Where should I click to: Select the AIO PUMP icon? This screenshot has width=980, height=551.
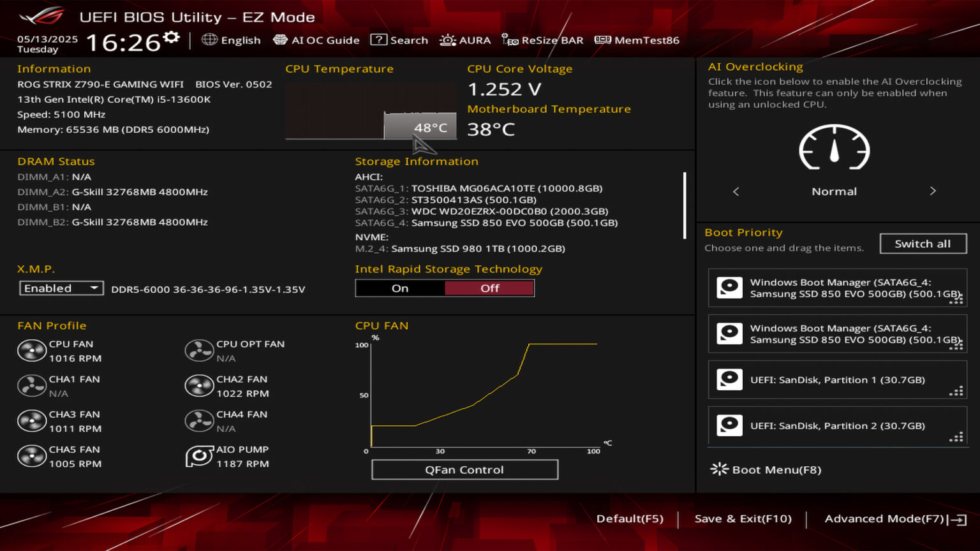click(199, 457)
